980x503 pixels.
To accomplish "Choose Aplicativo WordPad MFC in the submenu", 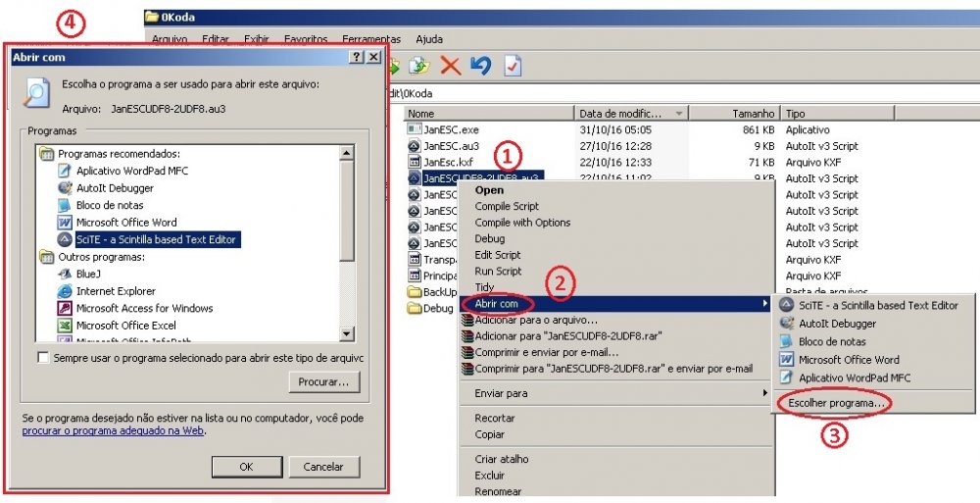I will 855,377.
